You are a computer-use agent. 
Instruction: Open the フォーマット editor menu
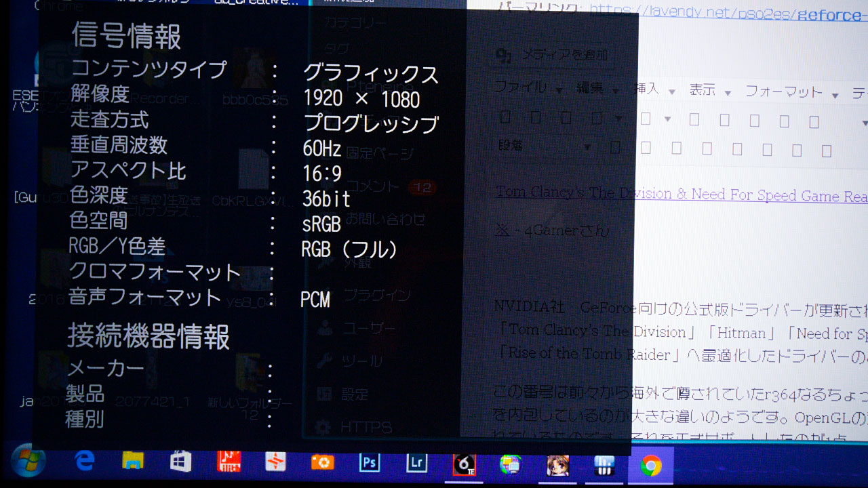tap(791, 91)
